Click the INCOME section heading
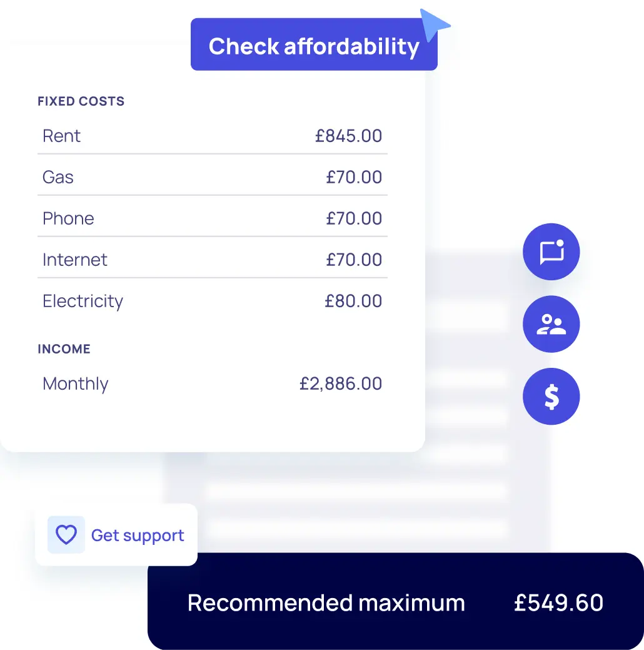Screen dimensions: 644x650 (x=64, y=348)
